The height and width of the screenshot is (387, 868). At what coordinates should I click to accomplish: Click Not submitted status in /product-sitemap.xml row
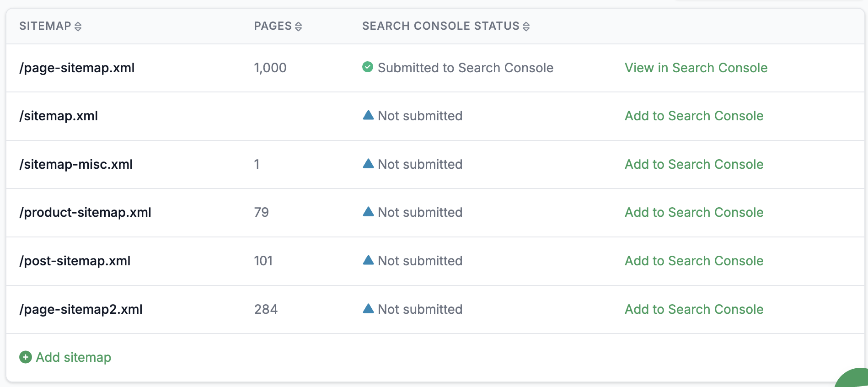click(420, 212)
